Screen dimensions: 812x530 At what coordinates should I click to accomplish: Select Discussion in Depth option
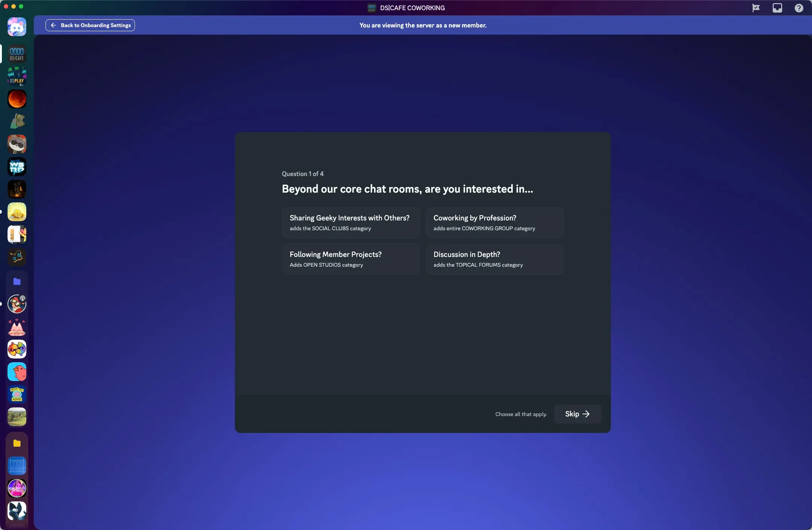point(494,259)
